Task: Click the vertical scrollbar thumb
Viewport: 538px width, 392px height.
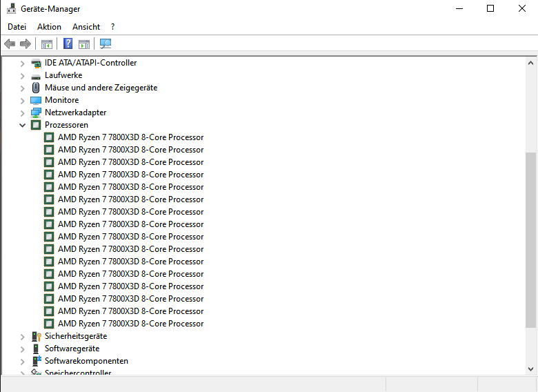Action: point(530,240)
